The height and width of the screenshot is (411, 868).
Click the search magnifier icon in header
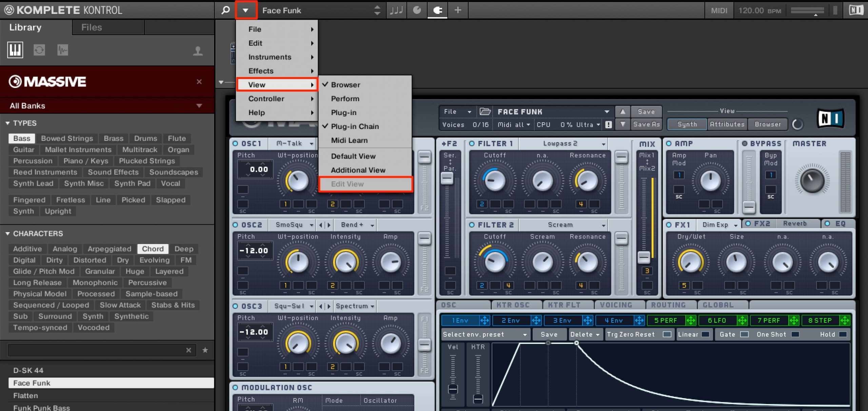(x=225, y=10)
